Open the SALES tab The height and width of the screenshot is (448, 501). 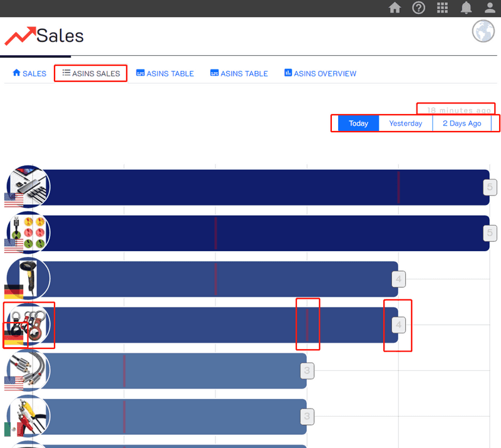point(29,73)
